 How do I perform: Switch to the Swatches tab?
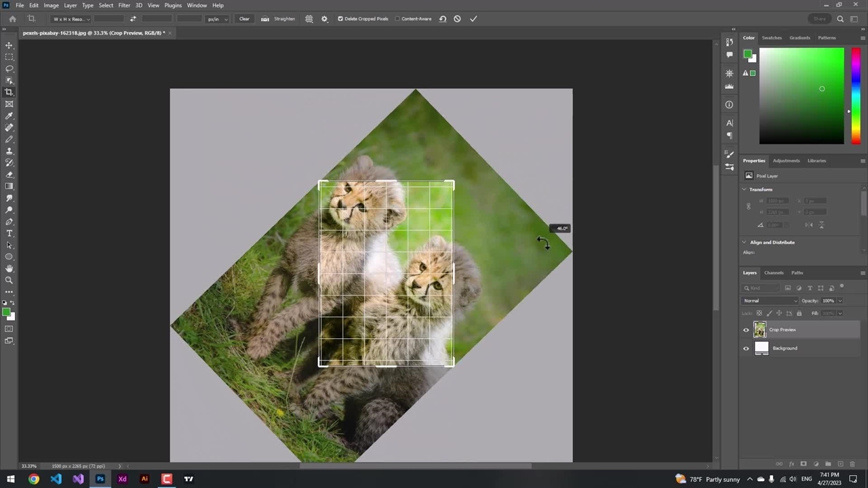pyautogui.click(x=772, y=38)
